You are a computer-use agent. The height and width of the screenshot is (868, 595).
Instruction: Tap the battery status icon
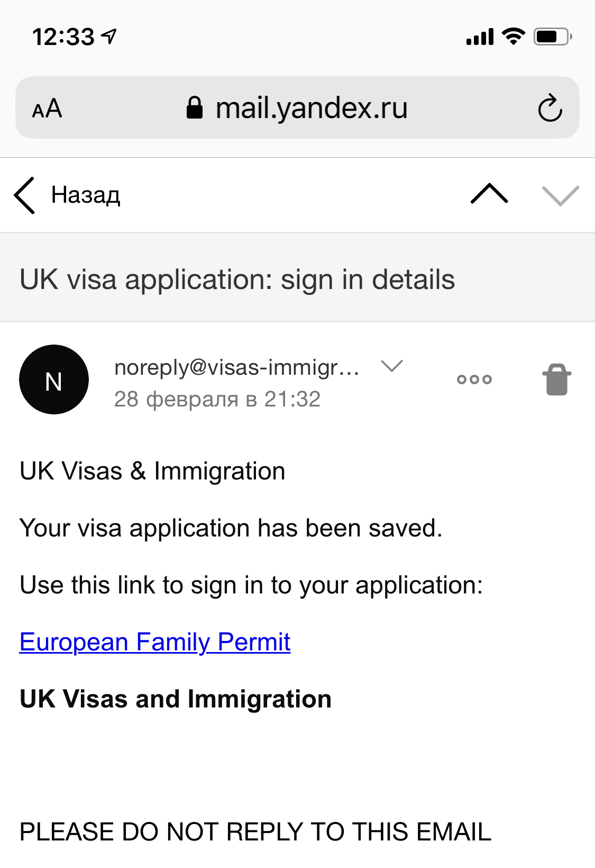click(552, 37)
